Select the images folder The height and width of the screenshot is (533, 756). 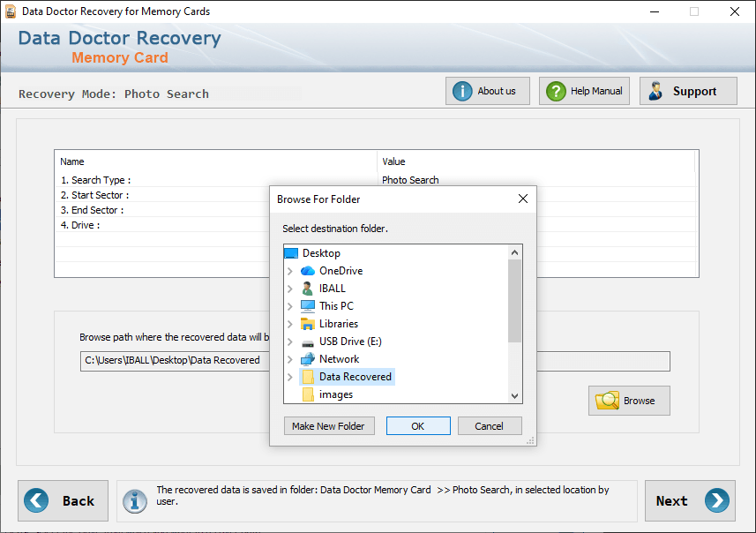[x=335, y=394]
